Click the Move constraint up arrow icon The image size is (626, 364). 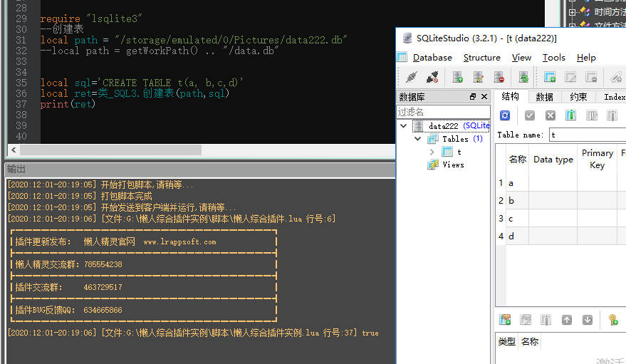pos(567,320)
